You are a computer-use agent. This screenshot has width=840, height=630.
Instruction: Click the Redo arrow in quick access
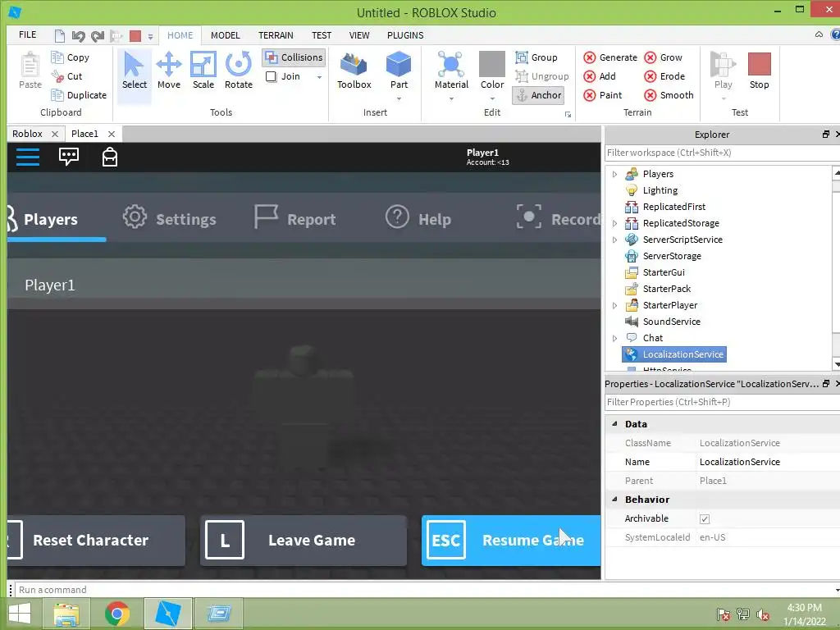click(98, 36)
